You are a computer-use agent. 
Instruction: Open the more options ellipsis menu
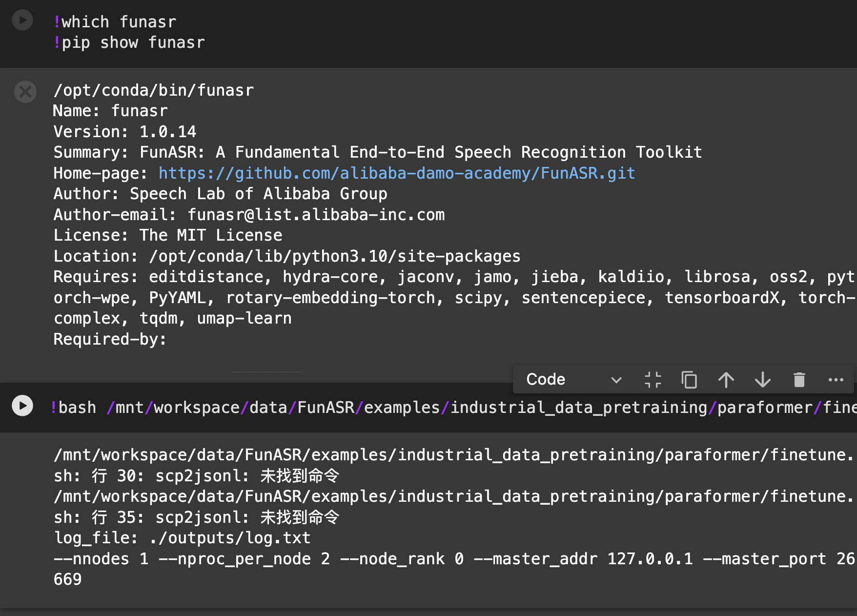(x=836, y=380)
